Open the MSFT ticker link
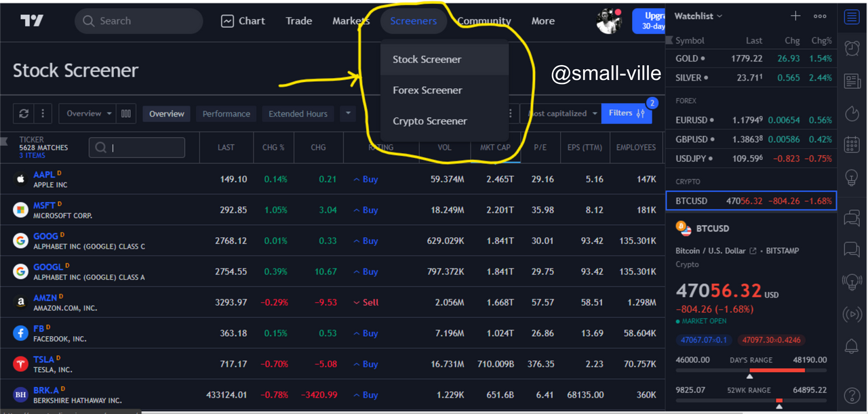868x414 pixels. [45, 205]
